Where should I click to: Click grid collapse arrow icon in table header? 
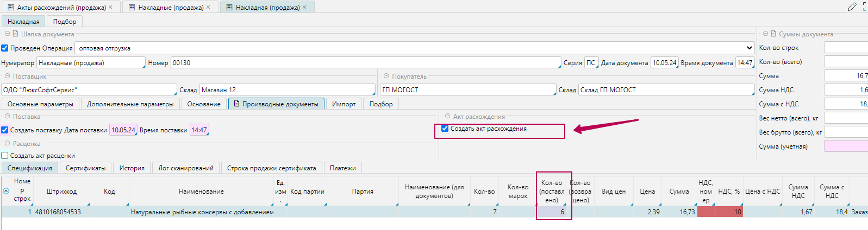[6, 191]
